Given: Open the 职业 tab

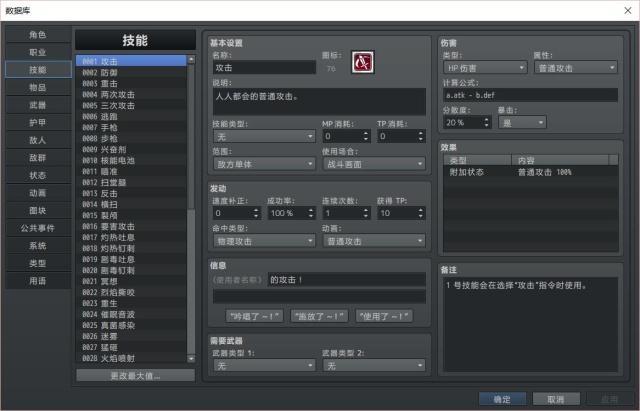Looking at the screenshot, I should [x=38, y=52].
